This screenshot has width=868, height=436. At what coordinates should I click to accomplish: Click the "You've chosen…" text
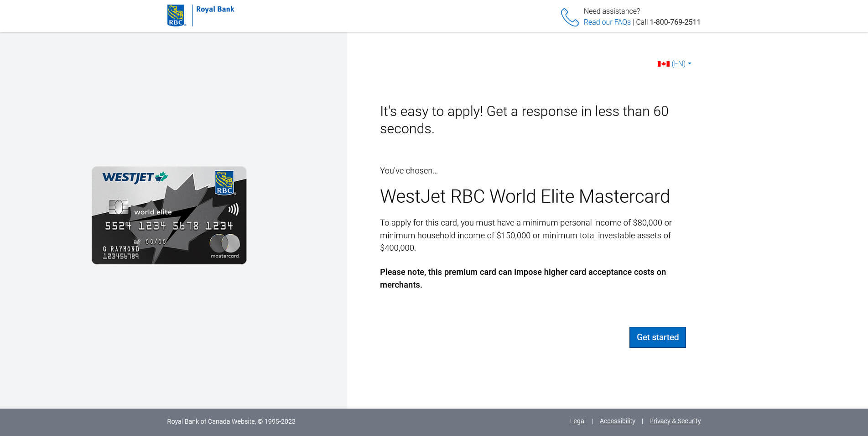[409, 171]
